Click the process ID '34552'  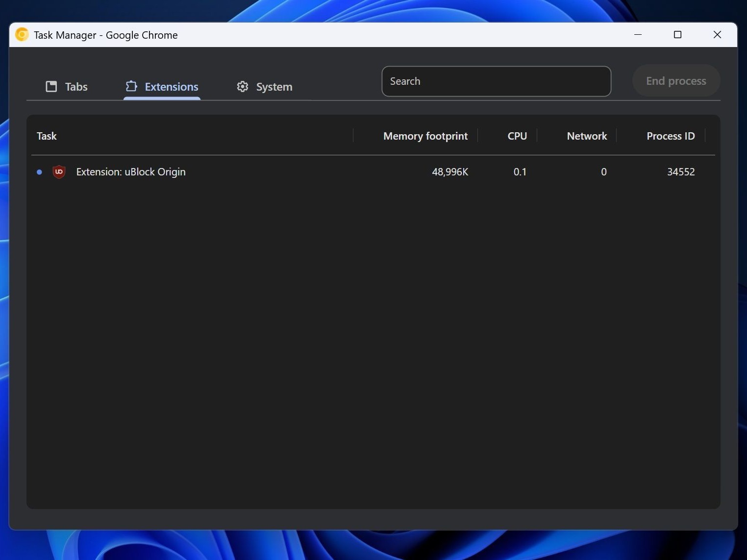tap(681, 172)
